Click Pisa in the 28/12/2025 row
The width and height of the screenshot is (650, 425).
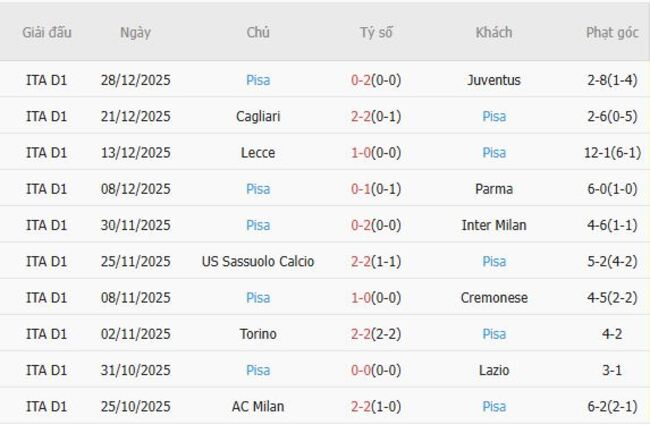[x=258, y=80]
